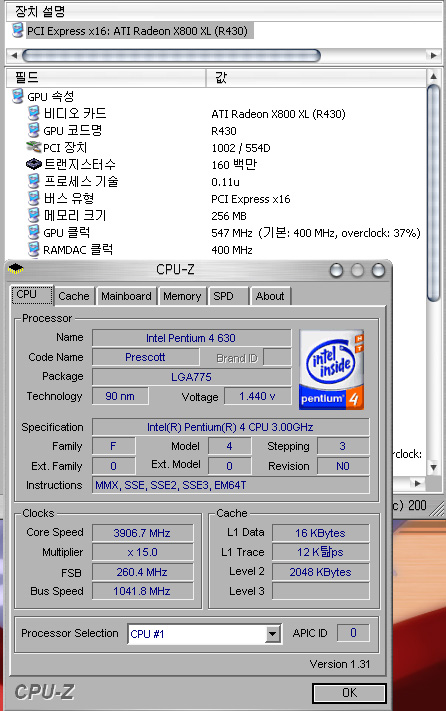The image size is (446, 711).
Task: Click the GPU 코드명 row icon
Action: point(34,131)
